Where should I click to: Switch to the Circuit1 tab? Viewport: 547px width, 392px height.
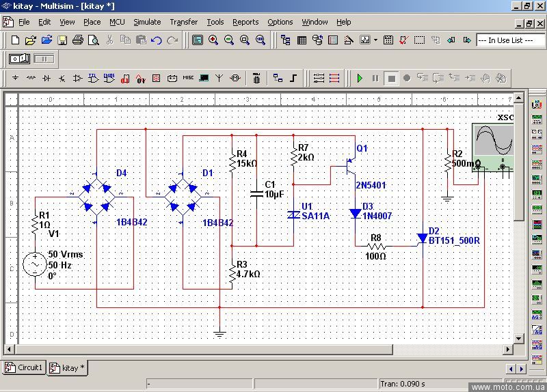(x=25, y=367)
